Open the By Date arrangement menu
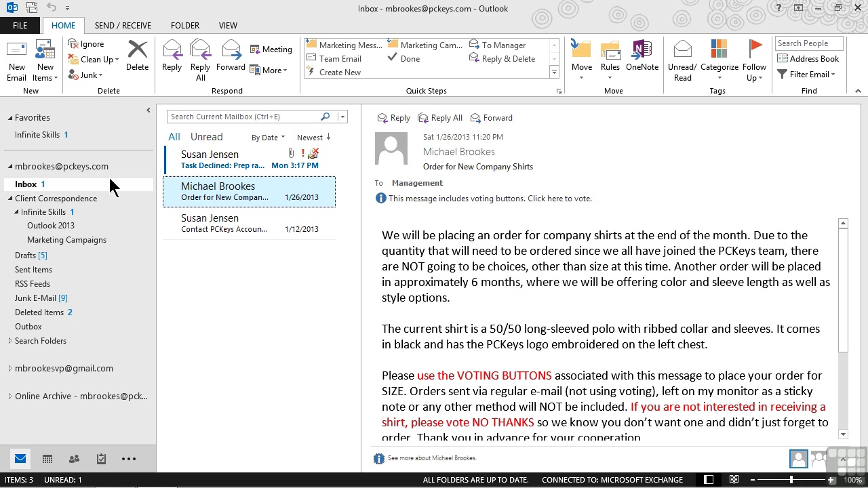The width and height of the screenshot is (868, 488). tap(268, 138)
